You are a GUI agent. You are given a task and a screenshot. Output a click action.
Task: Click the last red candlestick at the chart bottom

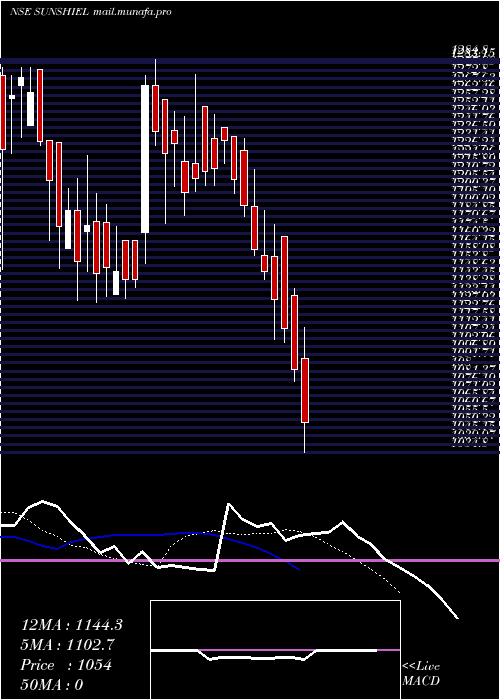pos(305,390)
